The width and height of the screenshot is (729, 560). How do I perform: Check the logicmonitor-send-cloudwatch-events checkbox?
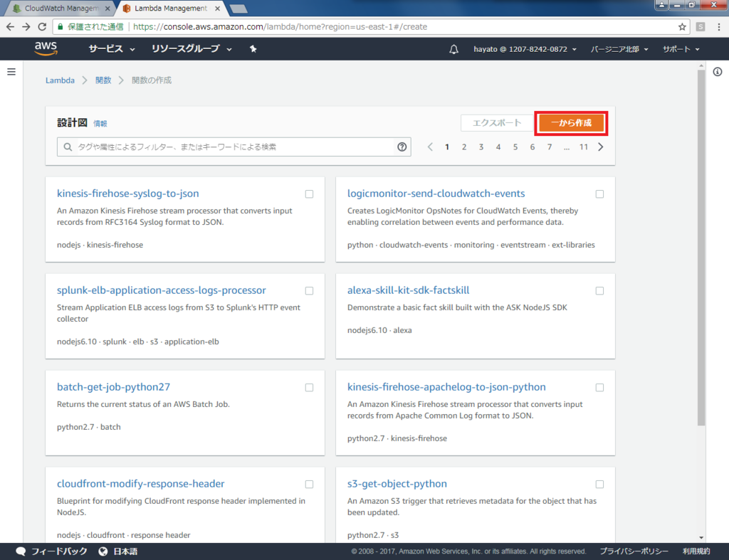pyautogui.click(x=599, y=194)
